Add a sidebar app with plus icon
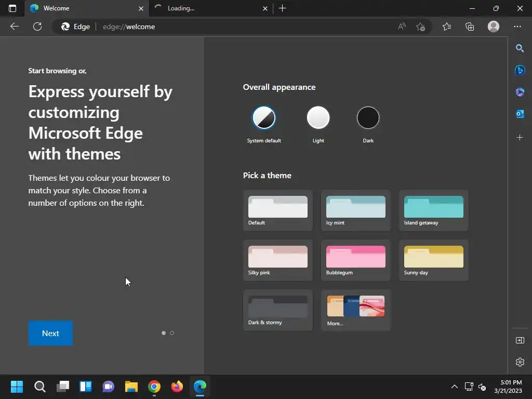 tap(520, 137)
